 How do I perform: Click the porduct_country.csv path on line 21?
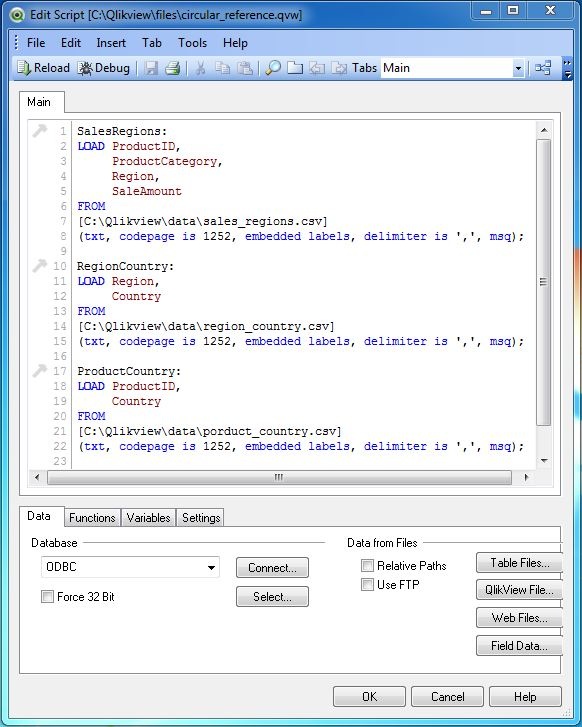210,431
